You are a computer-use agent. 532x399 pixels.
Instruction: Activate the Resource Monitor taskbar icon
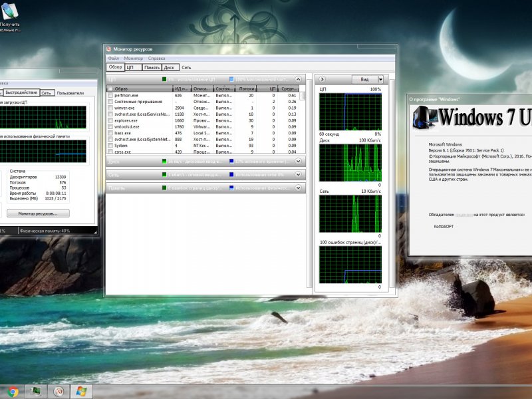(x=59, y=392)
